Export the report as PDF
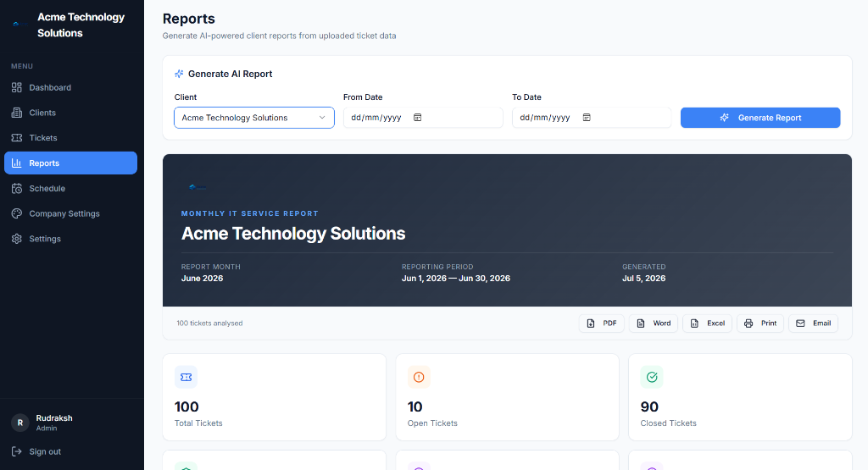 click(x=602, y=323)
